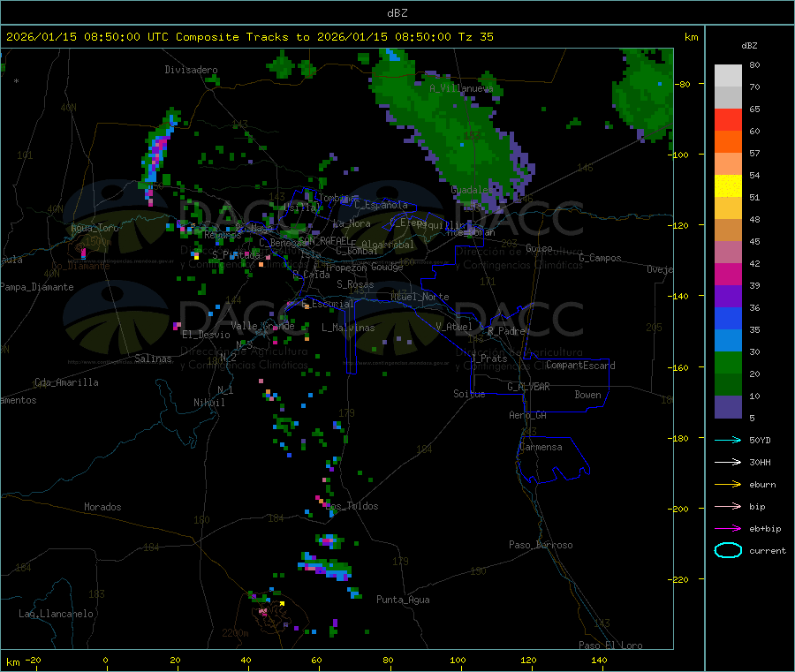The height and width of the screenshot is (672, 795).
Task: Select the red 65 dBZ color swatch
Action: pos(728,120)
